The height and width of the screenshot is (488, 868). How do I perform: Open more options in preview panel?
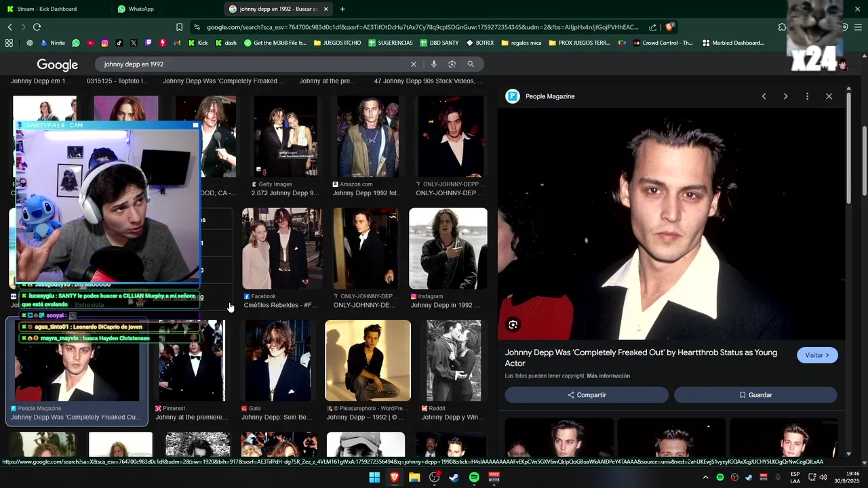tap(807, 96)
